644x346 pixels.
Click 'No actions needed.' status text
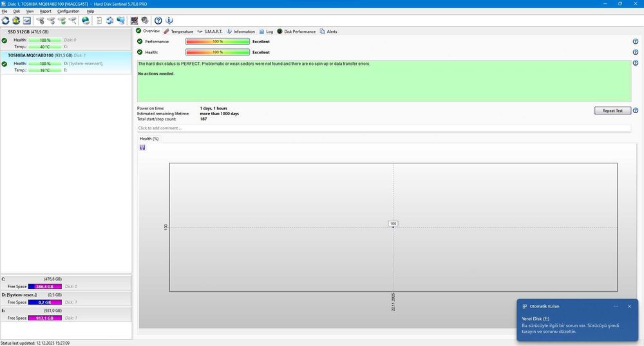pos(156,74)
